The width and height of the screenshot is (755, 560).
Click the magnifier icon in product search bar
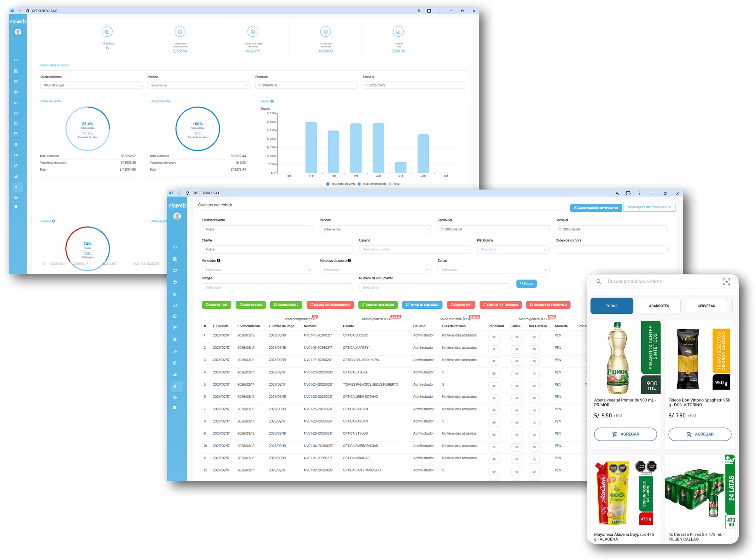[x=599, y=282]
